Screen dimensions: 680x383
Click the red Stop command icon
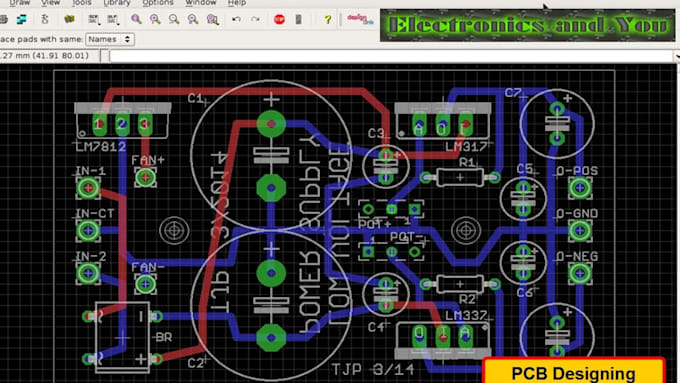tap(279, 19)
